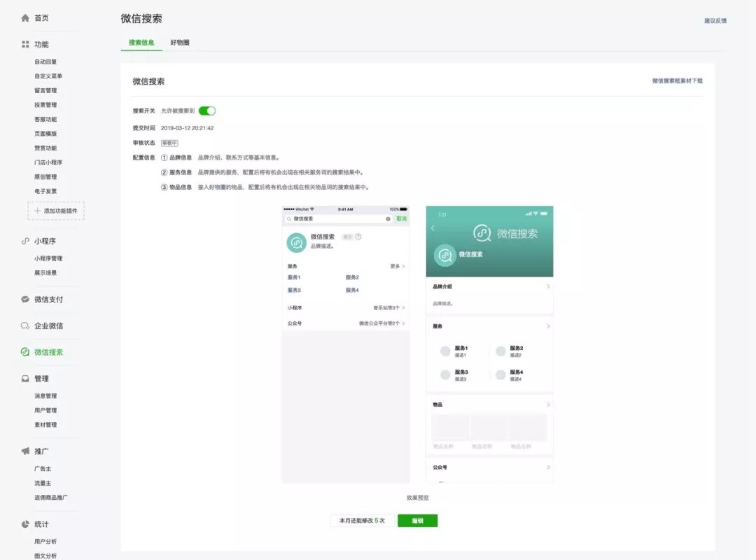Expand the 公众号 row in left preview

click(346, 323)
